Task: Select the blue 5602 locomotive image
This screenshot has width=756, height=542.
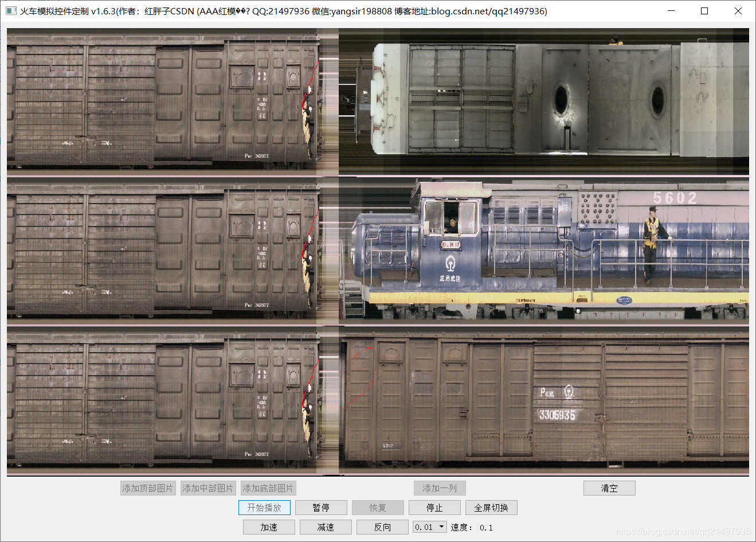Action: pos(544,251)
